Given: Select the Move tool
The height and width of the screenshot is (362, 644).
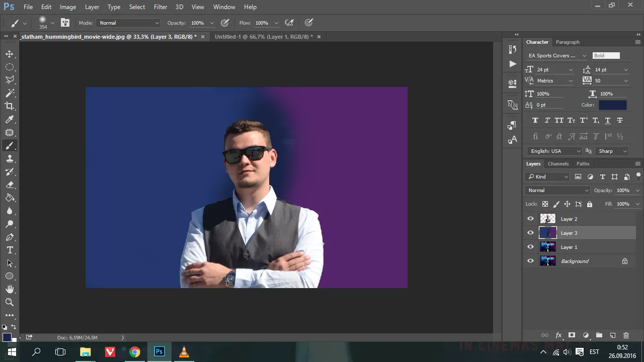Looking at the screenshot, I should 10,54.
